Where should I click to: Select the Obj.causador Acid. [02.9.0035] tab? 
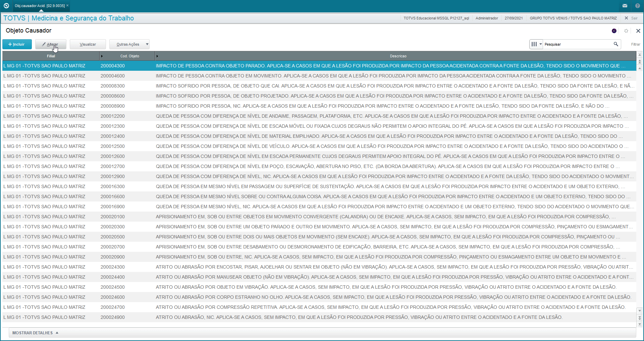(x=40, y=6)
